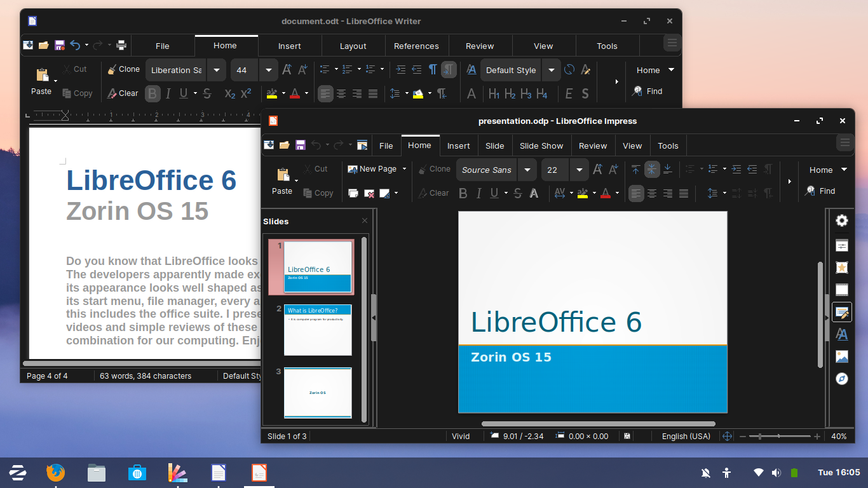This screenshot has height=488, width=868.
Task: Toggle Italic in the Writer toolbar
Action: tap(168, 94)
